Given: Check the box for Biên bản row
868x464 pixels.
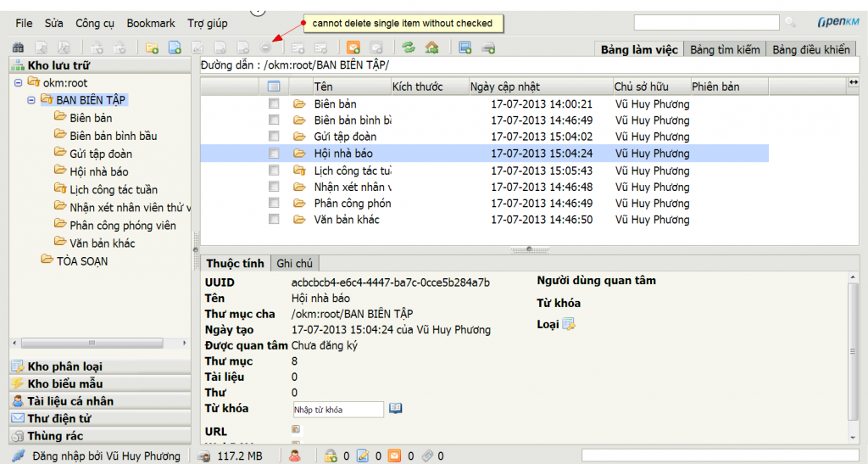Looking at the screenshot, I should pos(274,103).
